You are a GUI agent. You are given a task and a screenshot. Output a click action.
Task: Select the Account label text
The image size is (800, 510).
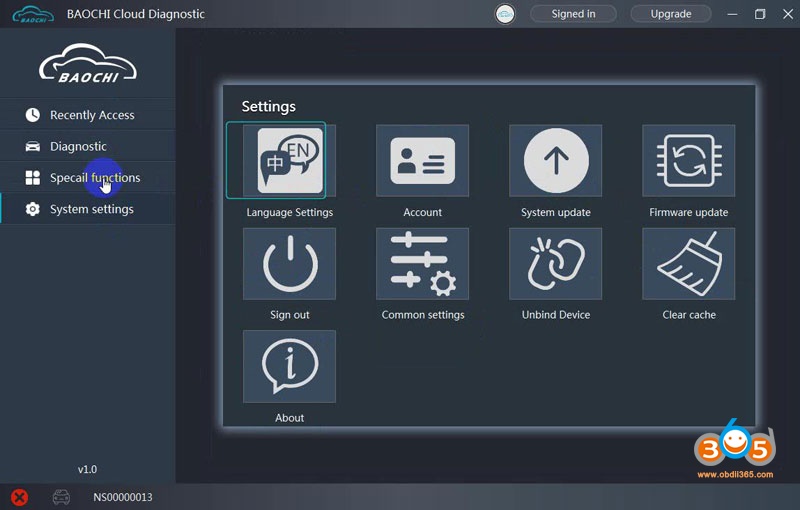(422, 212)
